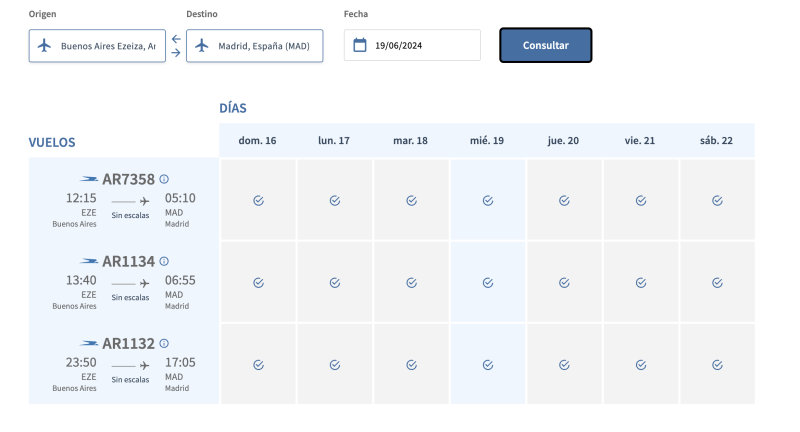Click the info icon next to AR1134
The image size is (800, 432).
(x=164, y=261)
